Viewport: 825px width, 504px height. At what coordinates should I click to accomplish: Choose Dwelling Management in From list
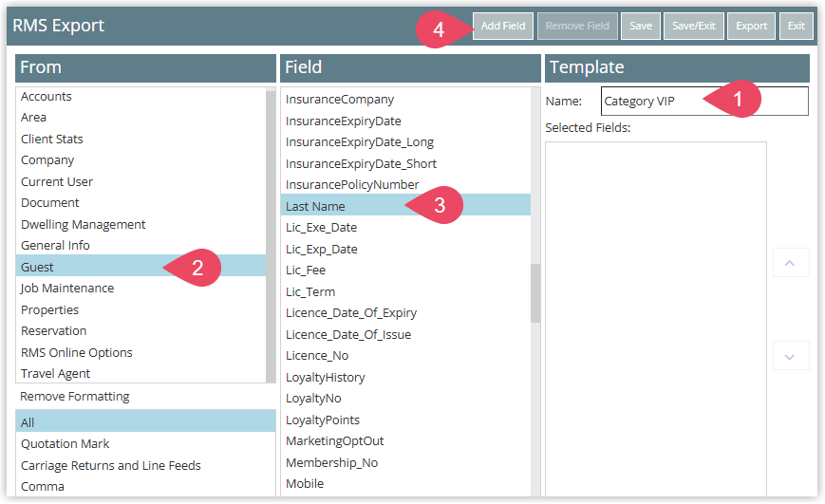141,225
